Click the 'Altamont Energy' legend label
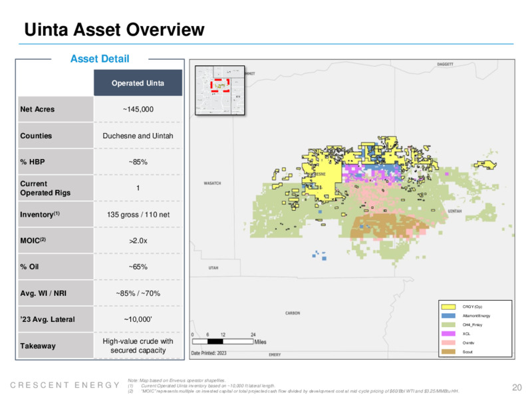The image size is (532, 399). click(x=476, y=316)
